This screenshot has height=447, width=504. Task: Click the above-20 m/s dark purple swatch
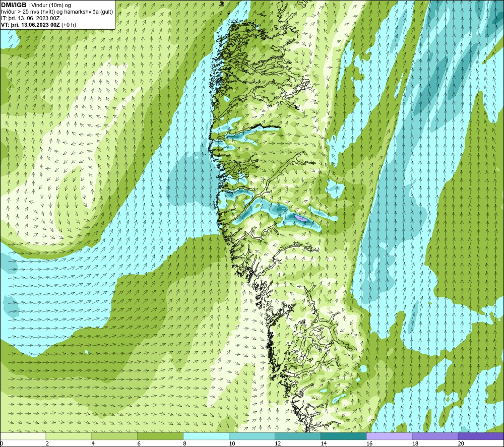click(481, 436)
